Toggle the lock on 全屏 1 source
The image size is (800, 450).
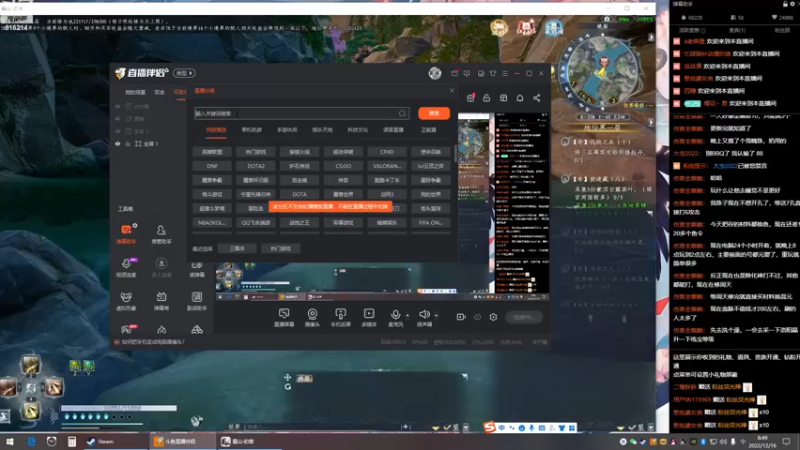point(128,144)
